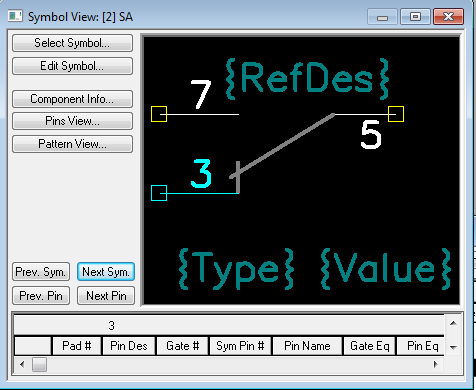
Task: Click the table's vertical scroll up arrow
Action: [x=453, y=323]
